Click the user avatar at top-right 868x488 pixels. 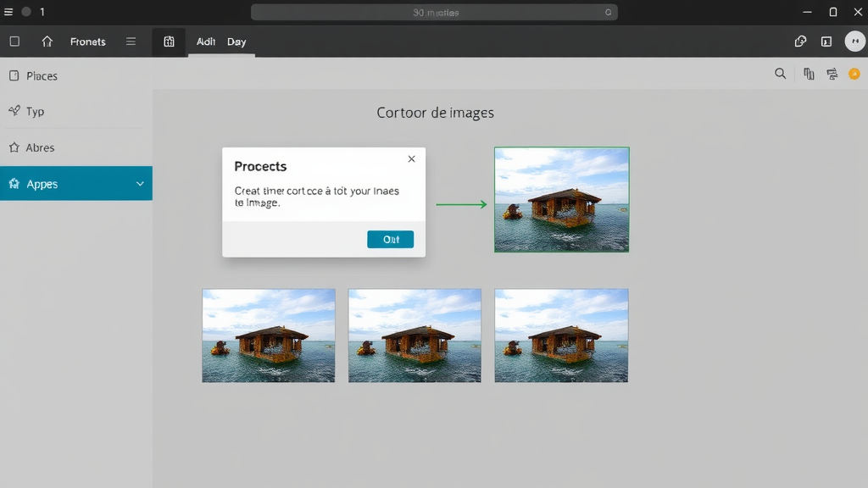click(x=854, y=41)
